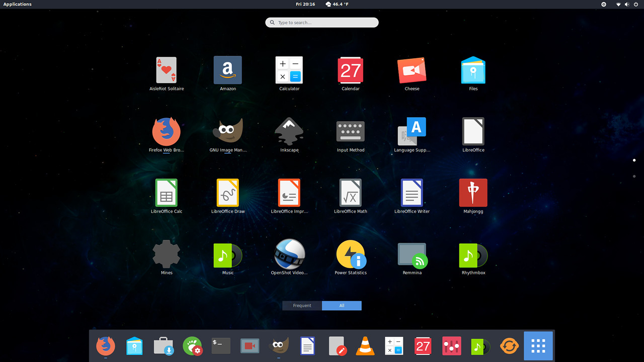The image size is (644, 362).
Task: Open GNOME Tweaks in the dock
Action: [x=192, y=346]
